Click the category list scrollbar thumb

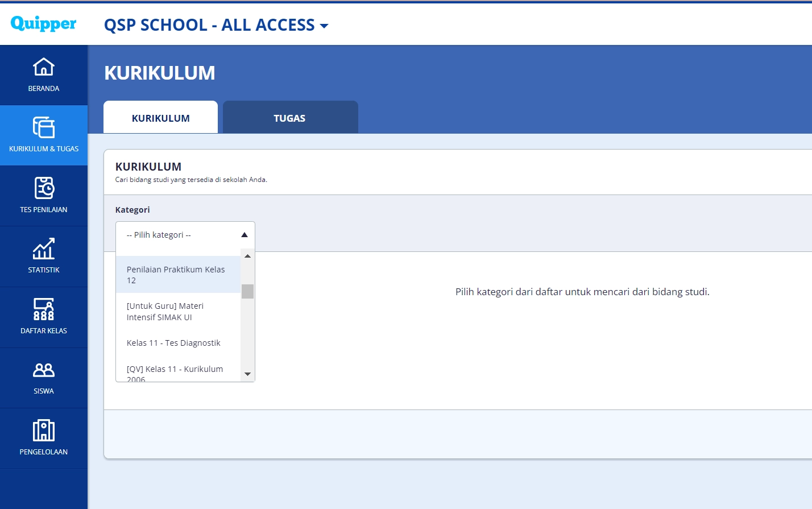pos(247,291)
